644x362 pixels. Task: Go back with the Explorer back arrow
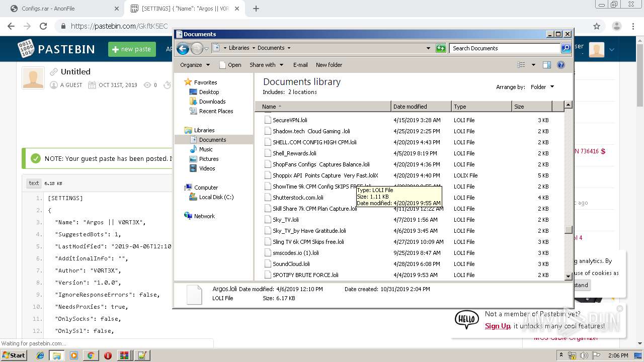(x=183, y=48)
